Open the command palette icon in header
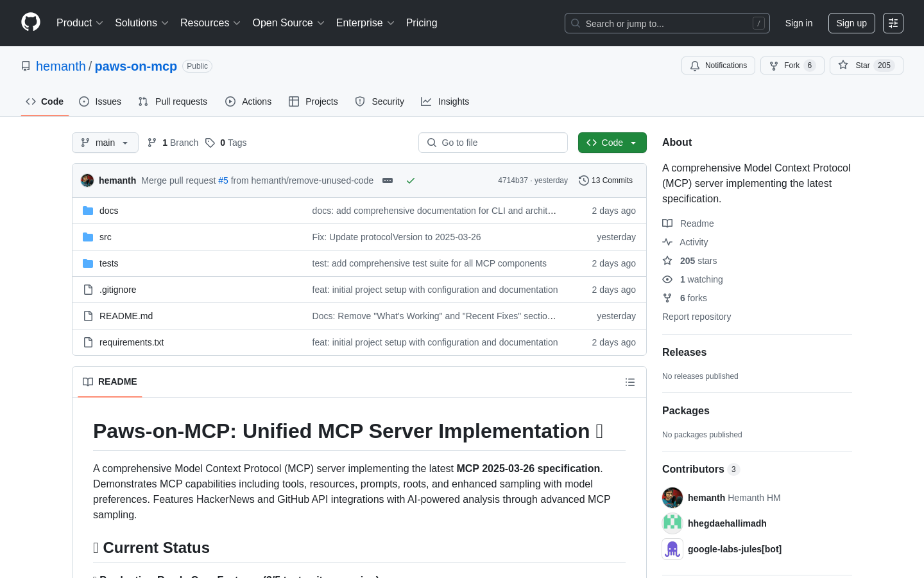The image size is (924, 578). click(893, 23)
